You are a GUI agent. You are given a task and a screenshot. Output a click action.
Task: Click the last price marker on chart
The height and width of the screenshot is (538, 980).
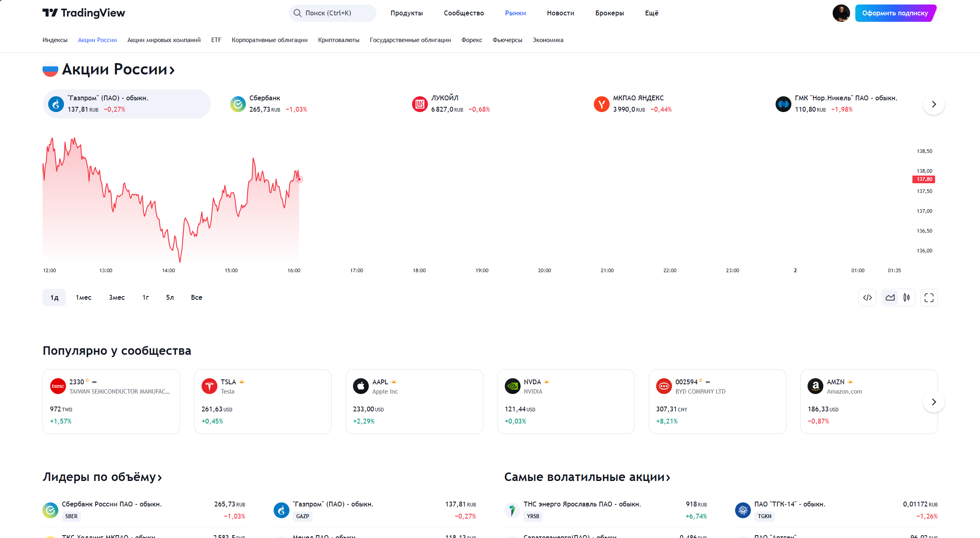[299, 179]
